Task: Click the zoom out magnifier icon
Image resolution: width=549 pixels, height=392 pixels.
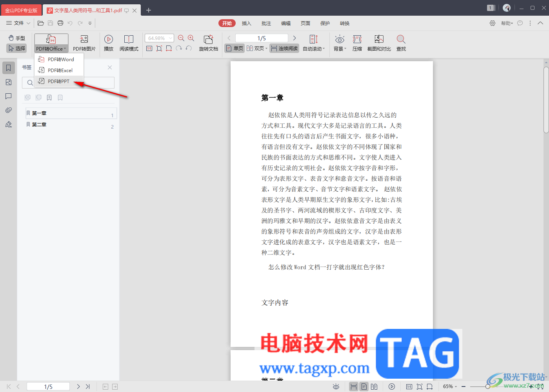Action: [181, 38]
